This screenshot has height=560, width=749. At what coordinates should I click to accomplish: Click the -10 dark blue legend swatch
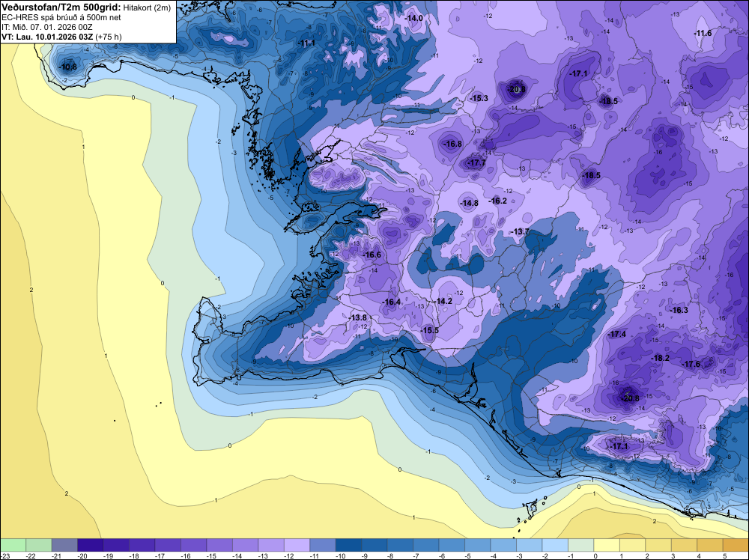[x=348, y=545]
